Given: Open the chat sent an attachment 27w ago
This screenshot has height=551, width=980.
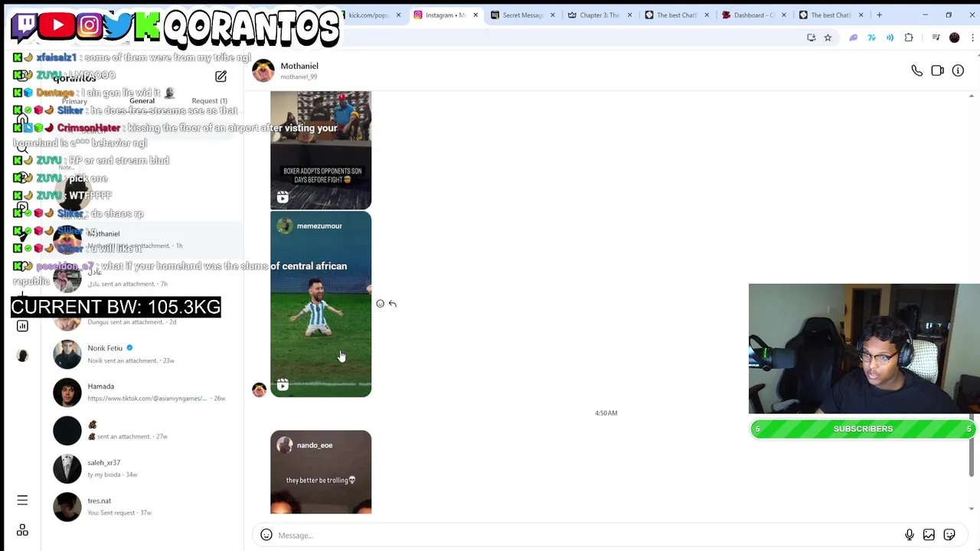Looking at the screenshot, I should point(143,430).
